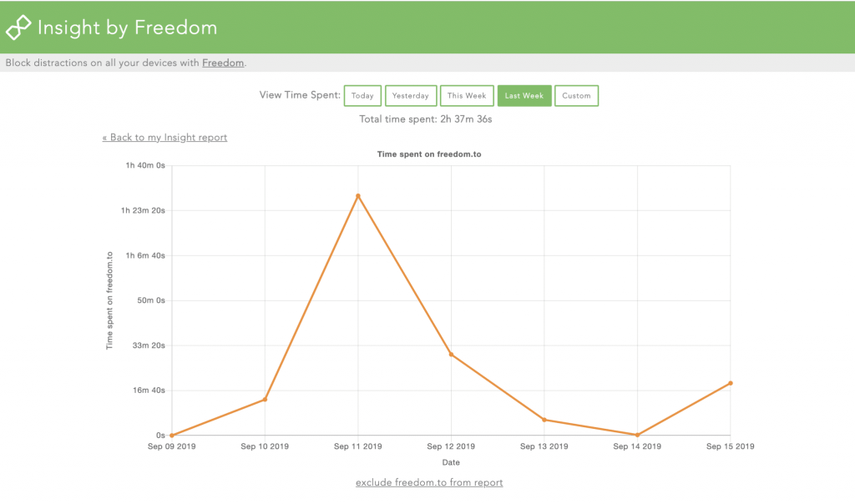Click the Sep 12 data point marker
Image resolution: width=855 pixels, height=504 pixels.
[x=452, y=354]
